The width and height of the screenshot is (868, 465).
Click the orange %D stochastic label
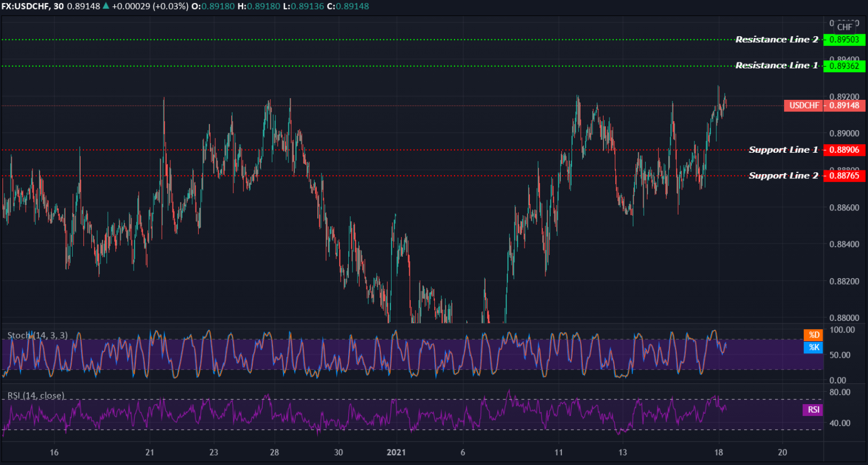coord(814,335)
